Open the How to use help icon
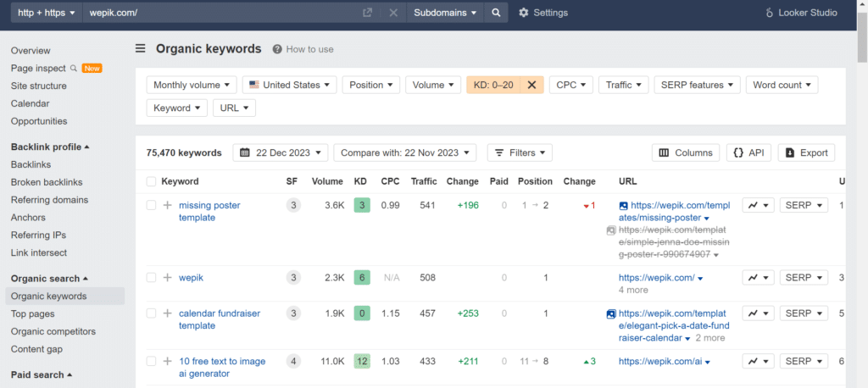 (x=277, y=49)
